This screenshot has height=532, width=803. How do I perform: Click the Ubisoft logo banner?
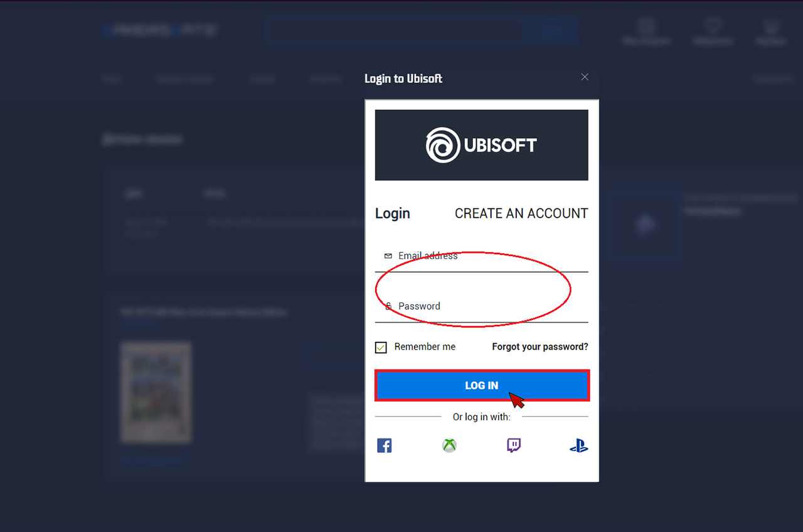point(482,145)
